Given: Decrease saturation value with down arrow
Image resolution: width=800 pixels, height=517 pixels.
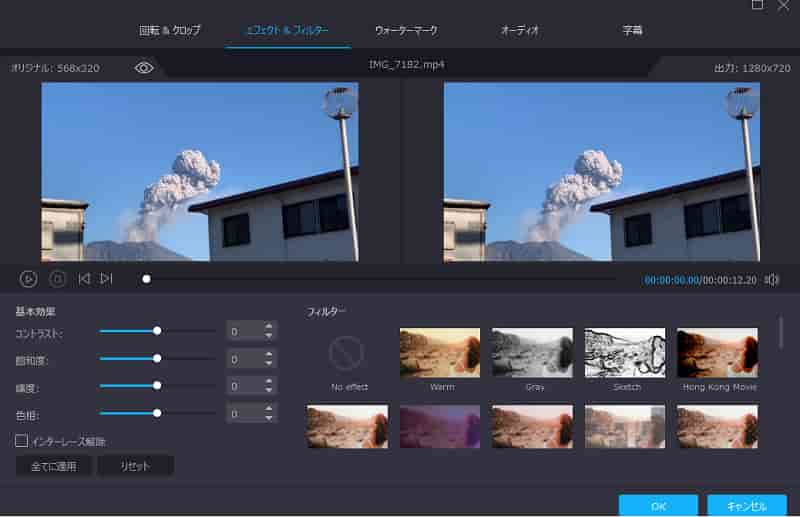Looking at the screenshot, I should (x=268, y=363).
